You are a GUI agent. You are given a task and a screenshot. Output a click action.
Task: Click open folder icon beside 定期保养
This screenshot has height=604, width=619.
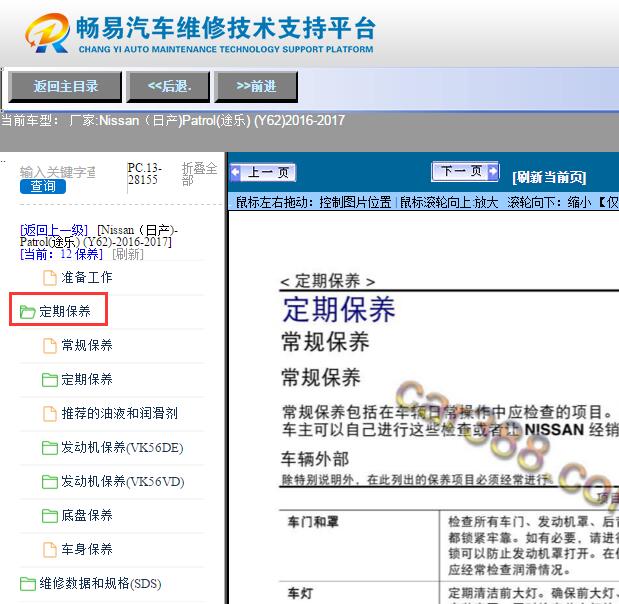coord(28,312)
